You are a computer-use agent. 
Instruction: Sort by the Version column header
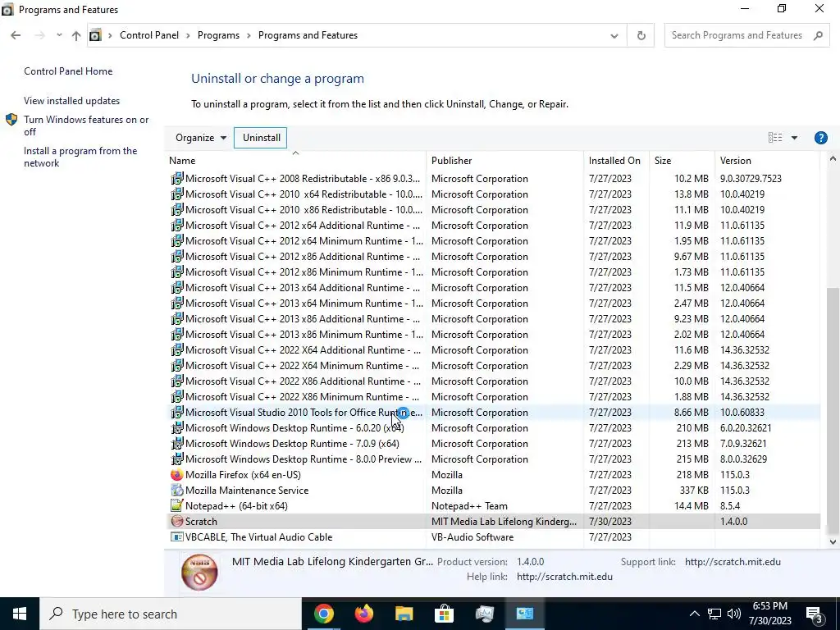pyautogui.click(x=767, y=160)
